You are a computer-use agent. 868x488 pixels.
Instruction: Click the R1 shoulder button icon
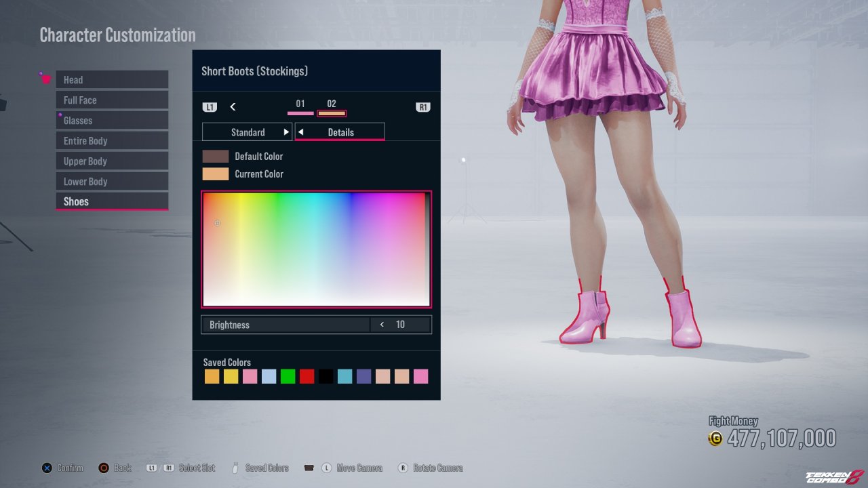pos(423,107)
